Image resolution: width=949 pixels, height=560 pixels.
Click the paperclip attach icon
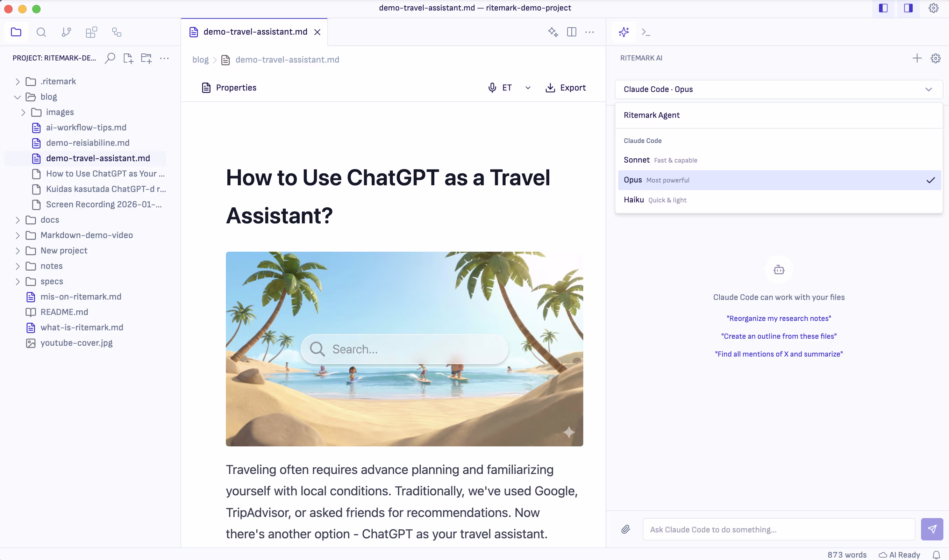[626, 530]
